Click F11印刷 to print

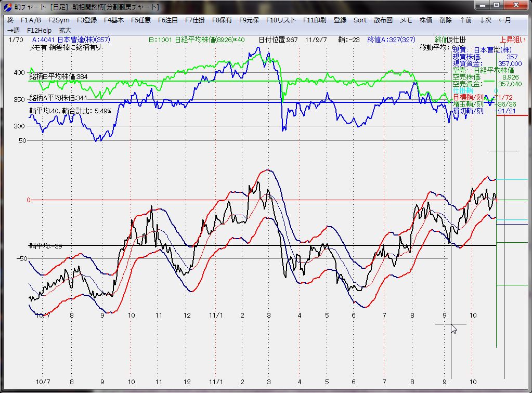[315, 20]
